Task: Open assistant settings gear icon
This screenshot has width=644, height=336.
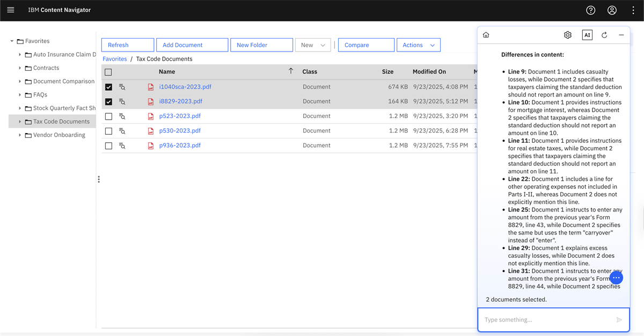Action: (568, 35)
